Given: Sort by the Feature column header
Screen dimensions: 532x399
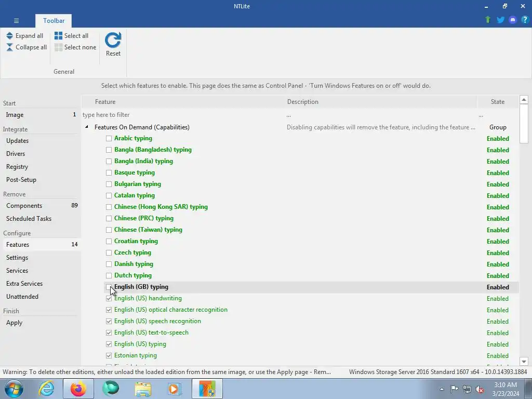Looking at the screenshot, I should click(x=183, y=102).
